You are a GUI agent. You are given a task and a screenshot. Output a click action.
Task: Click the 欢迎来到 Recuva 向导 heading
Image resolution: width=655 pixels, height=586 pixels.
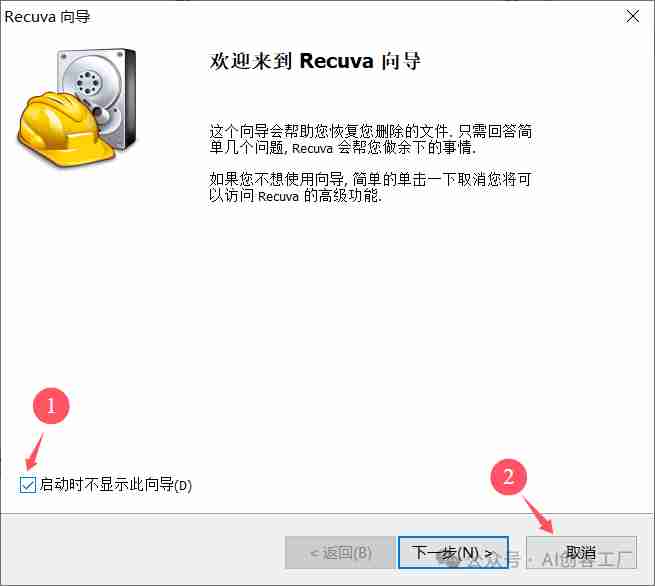click(x=315, y=61)
